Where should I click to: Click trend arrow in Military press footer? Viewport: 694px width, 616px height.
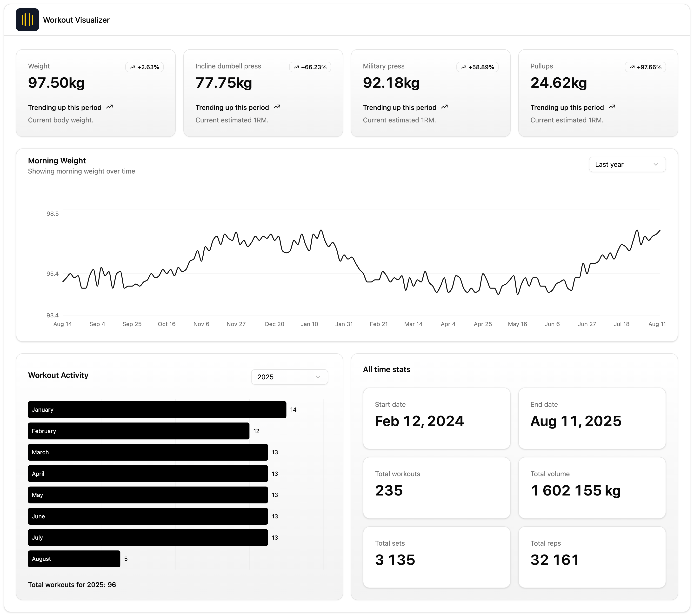[x=444, y=107]
